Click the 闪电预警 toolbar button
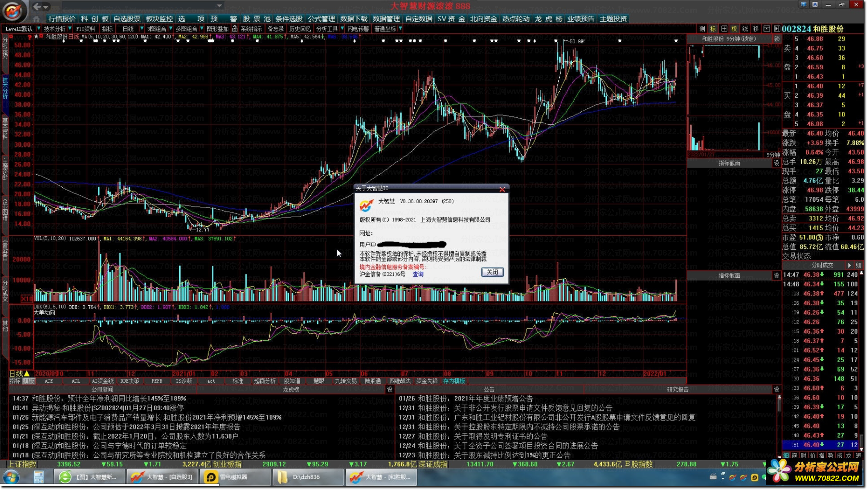 click(x=358, y=29)
